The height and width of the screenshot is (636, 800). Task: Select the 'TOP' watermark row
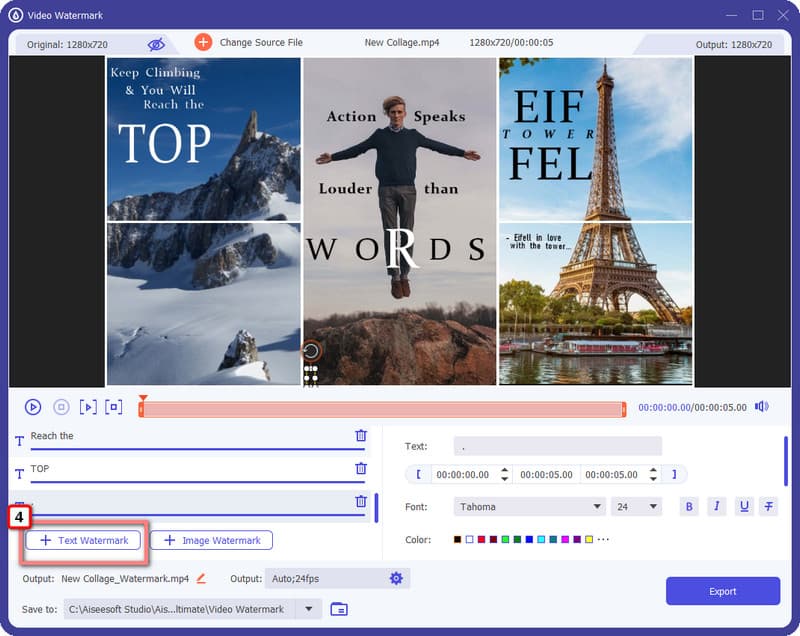click(x=190, y=472)
